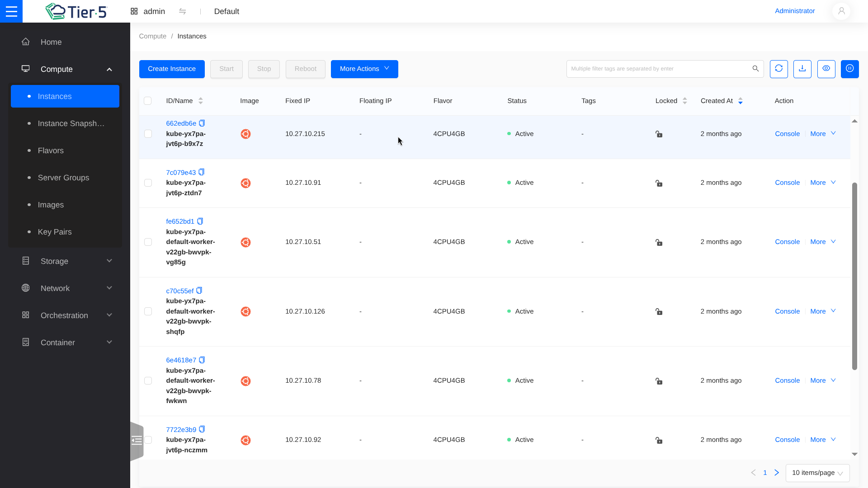Click the refresh list icon button
The image size is (868, 488).
pos(778,69)
